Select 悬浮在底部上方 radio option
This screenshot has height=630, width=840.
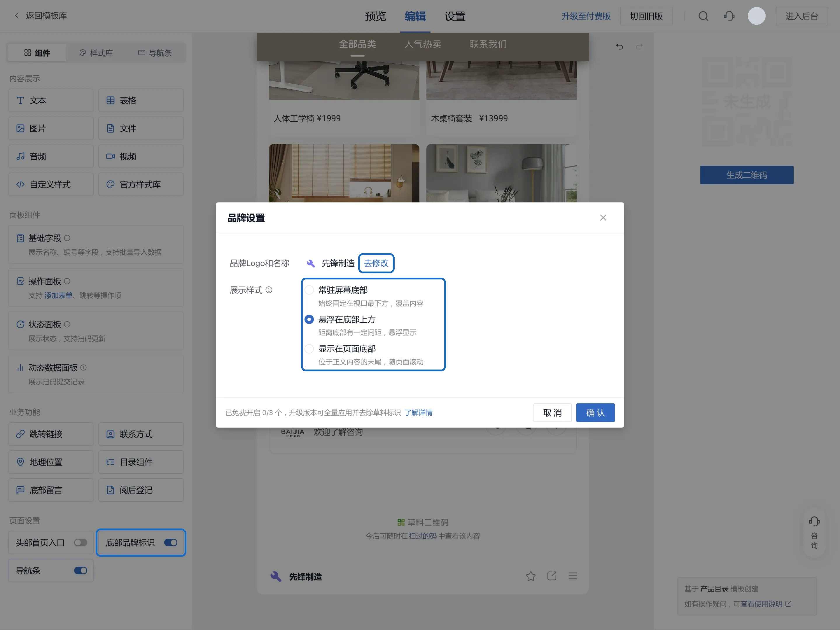(309, 319)
